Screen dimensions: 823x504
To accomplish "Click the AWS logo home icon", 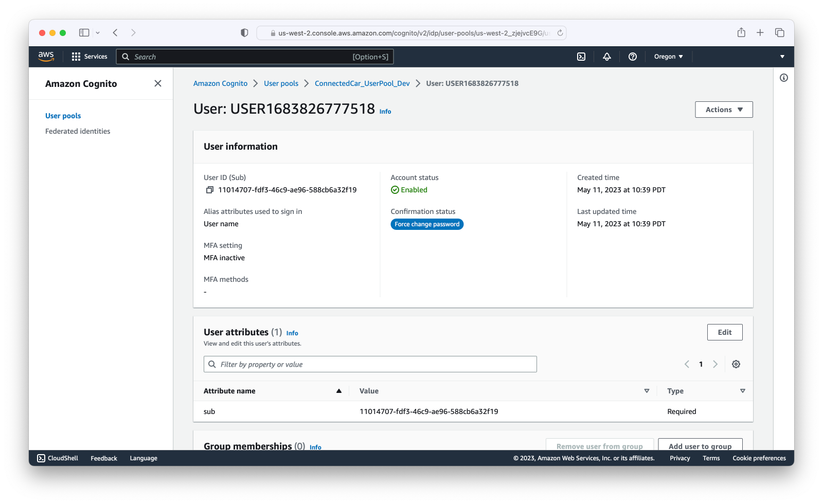I will 46,57.
